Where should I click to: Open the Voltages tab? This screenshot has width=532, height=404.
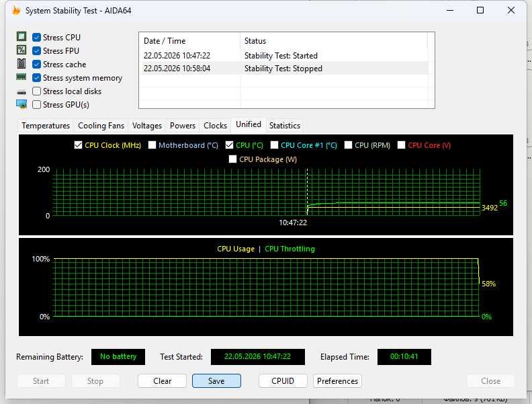coord(147,126)
